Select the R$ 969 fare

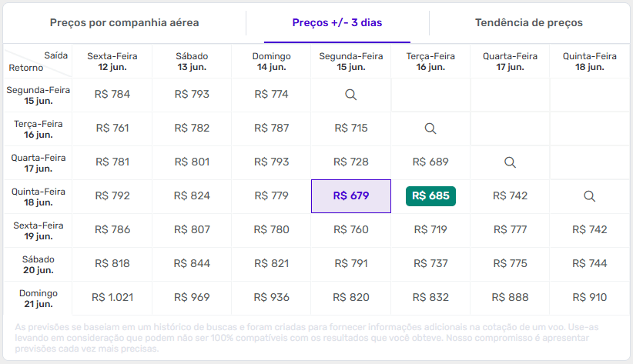coord(192,298)
